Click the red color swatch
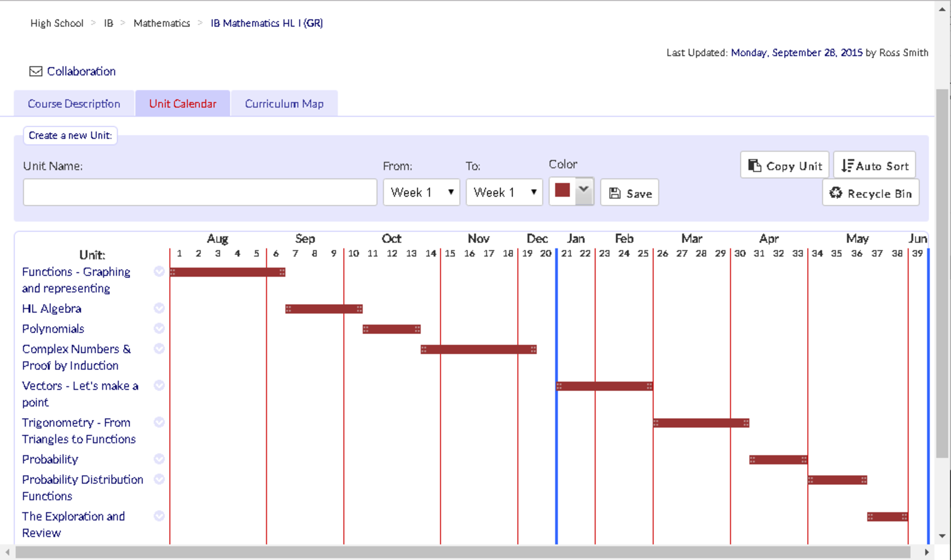Image resolution: width=951 pixels, height=560 pixels. pyautogui.click(x=562, y=190)
